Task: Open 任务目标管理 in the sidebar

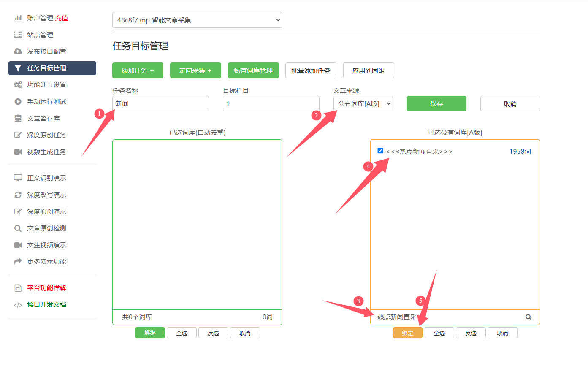Action: tap(52, 68)
